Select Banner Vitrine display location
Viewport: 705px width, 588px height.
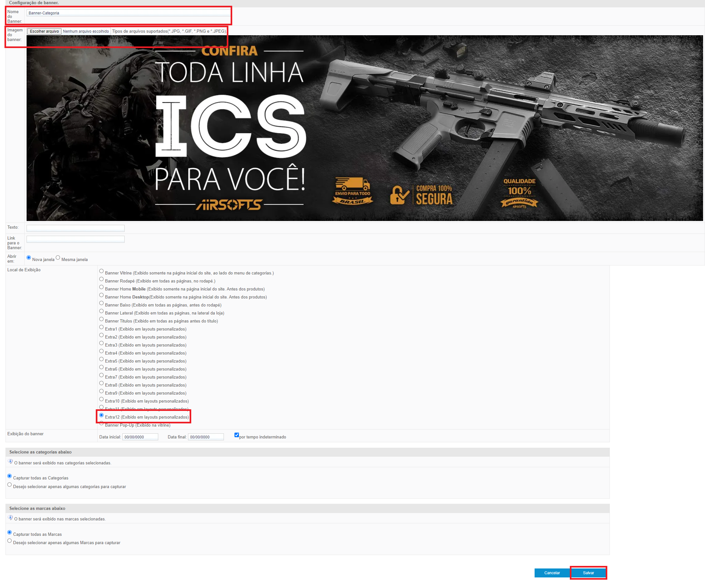102,271
